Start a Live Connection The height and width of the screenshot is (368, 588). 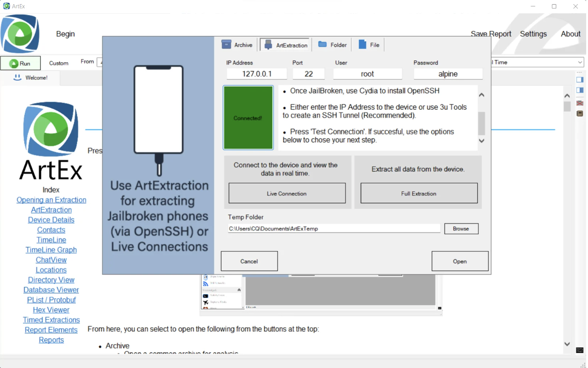click(287, 193)
